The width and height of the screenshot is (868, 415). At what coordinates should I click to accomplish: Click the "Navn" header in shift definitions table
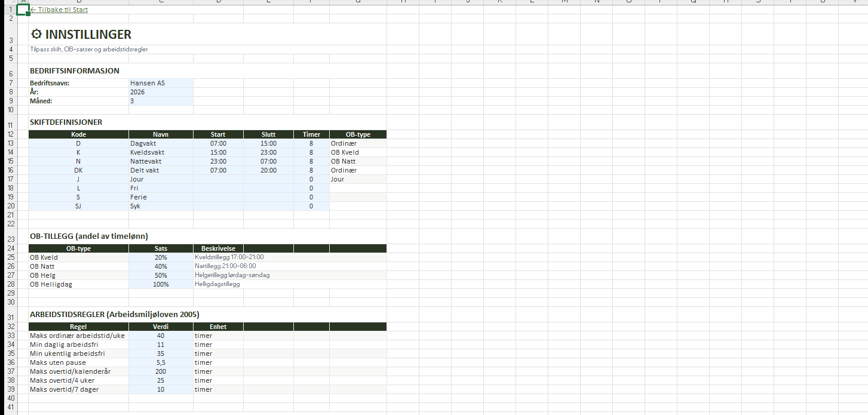[161, 134]
